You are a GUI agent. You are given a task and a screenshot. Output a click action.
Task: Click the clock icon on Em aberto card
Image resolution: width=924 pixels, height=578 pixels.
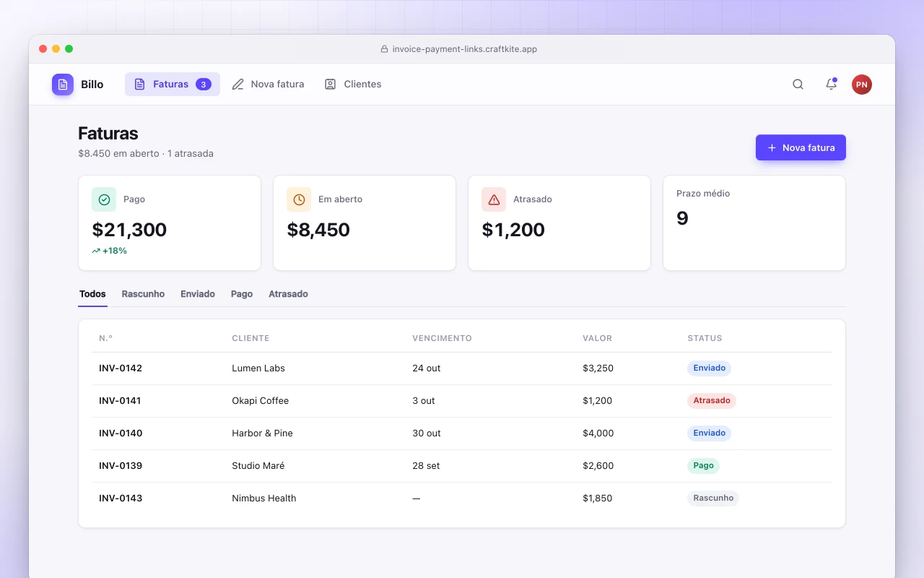point(299,199)
